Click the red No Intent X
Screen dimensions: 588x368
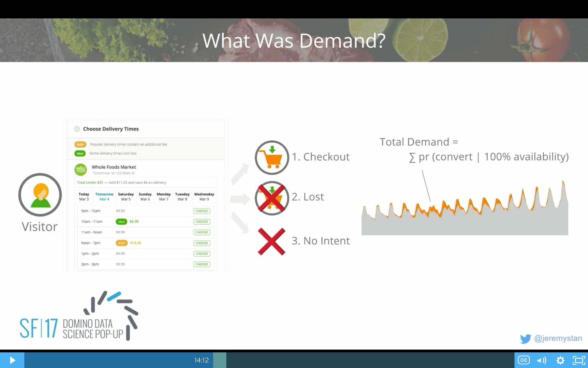[271, 241]
